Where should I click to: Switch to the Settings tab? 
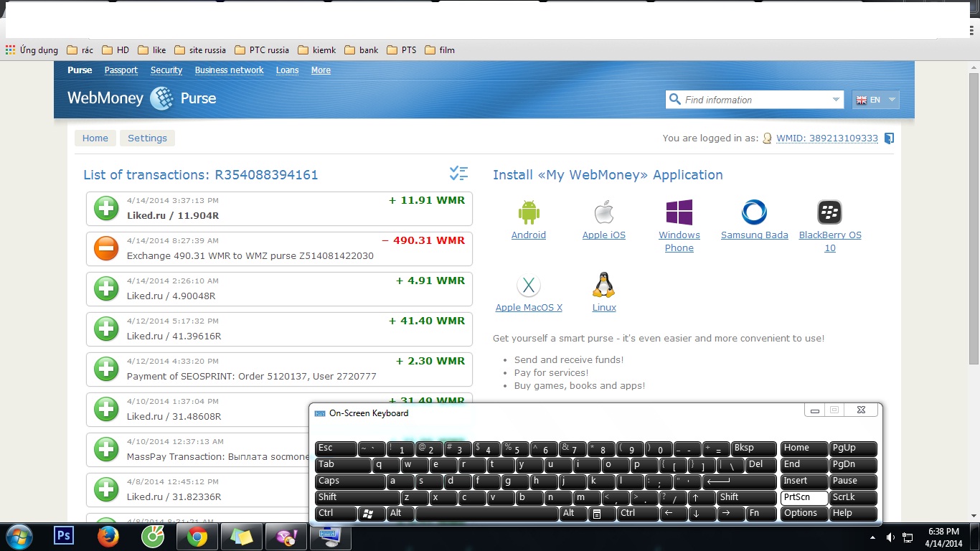pos(147,138)
